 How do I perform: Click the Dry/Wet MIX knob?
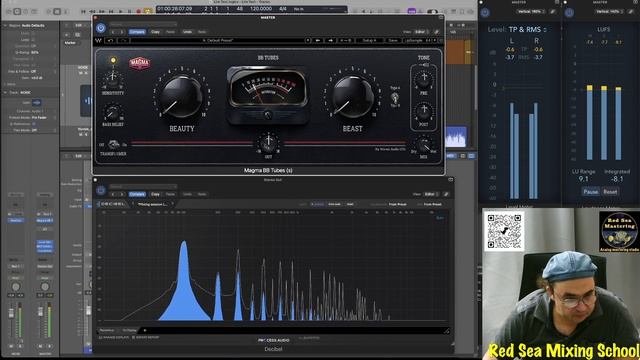coord(423,146)
